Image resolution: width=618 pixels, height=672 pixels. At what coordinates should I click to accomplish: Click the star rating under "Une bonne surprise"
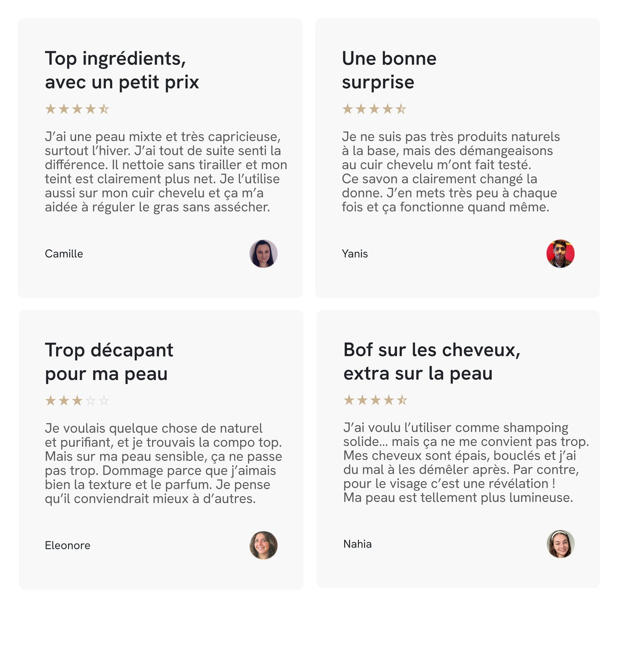pos(374,109)
